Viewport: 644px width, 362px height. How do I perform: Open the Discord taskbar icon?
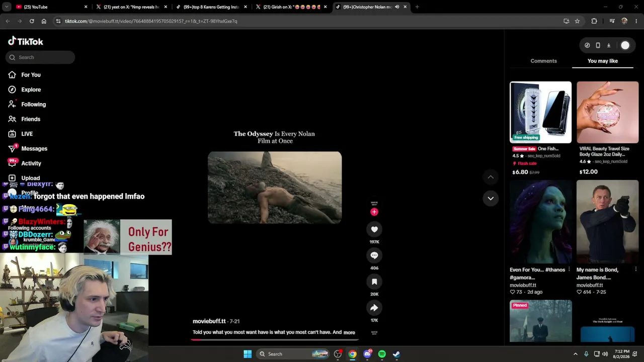[x=367, y=354]
